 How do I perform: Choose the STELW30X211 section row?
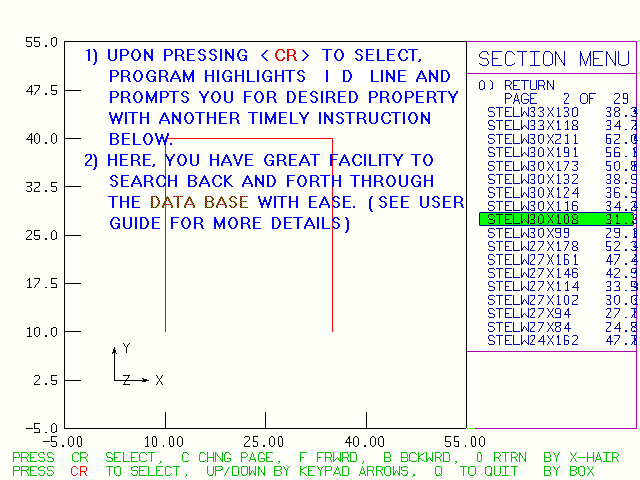[533, 139]
